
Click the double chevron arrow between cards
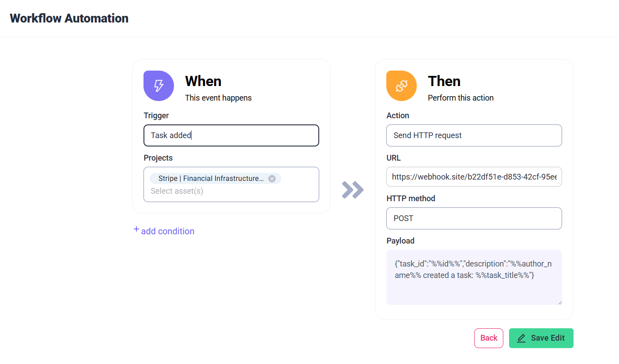[x=353, y=190]
